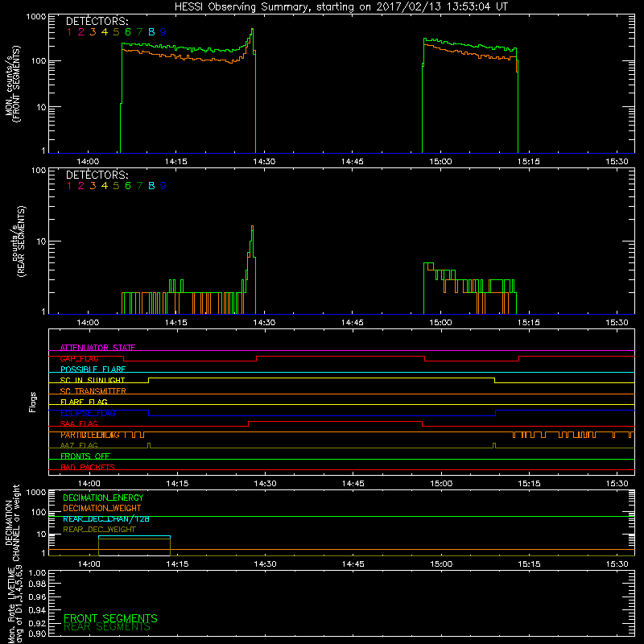Click DETECTORS: label in front segments panel

97,21
